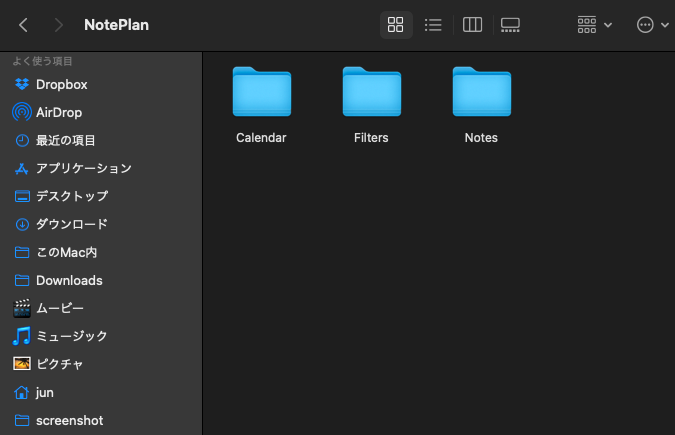Open Dropbox in the sidebar
Screen dimensions: 675x435
[62, 84]
